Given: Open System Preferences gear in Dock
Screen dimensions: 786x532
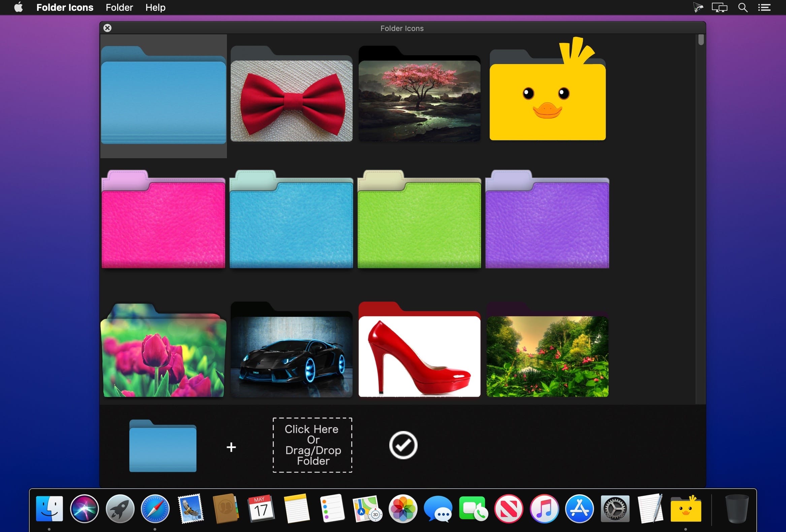Looking at the screenshot, I should click(615, 509).
